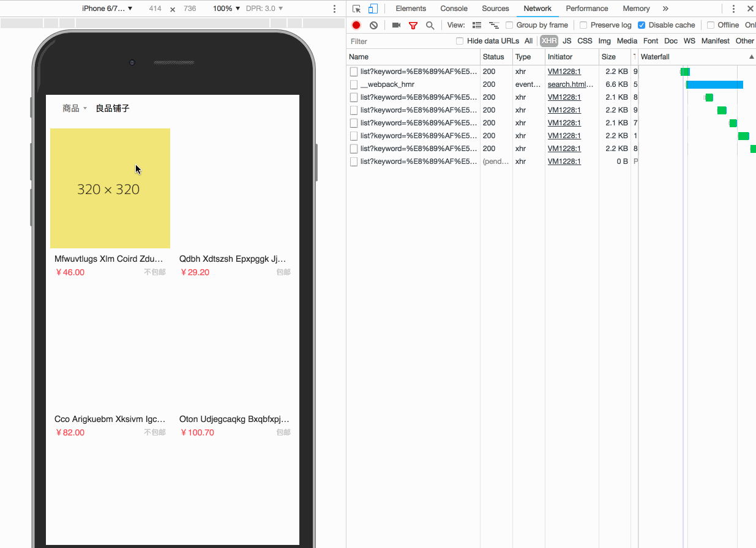The width and height of the screenshot is (756, 548).
Task: Filter requests by Manifest
Action: pos(716,41)
